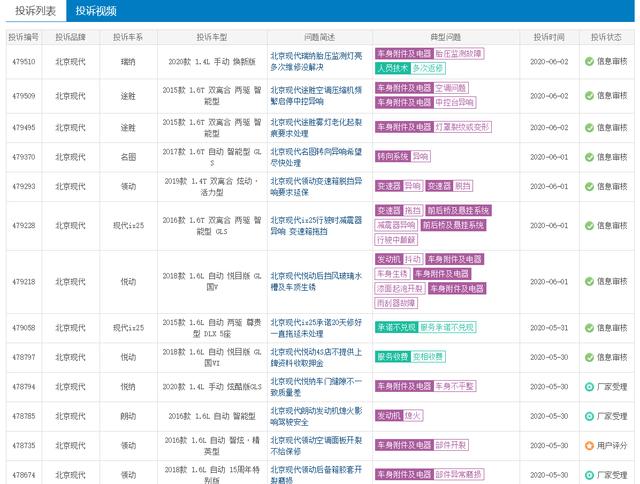Viewport: 640px width, 484px height.
Task: Click the 变相收费 tag
Action: 428,357
